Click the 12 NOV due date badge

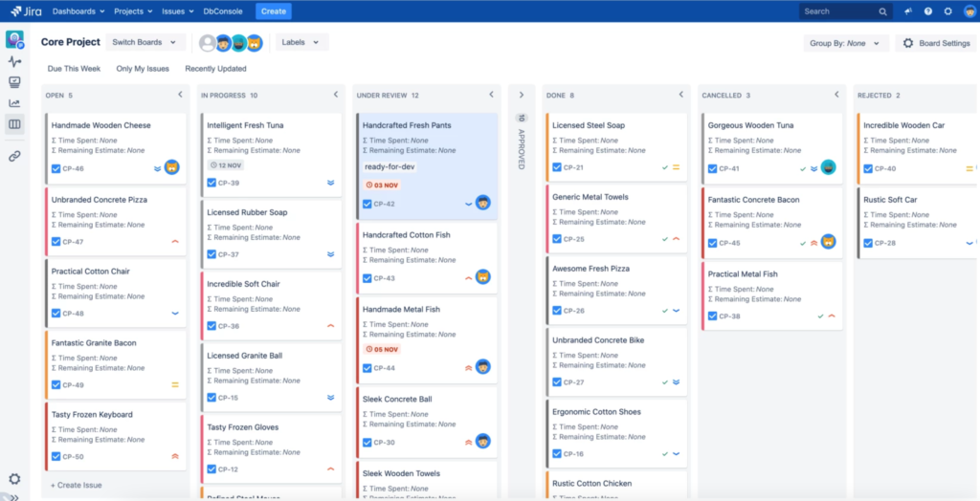pos(226,165)
